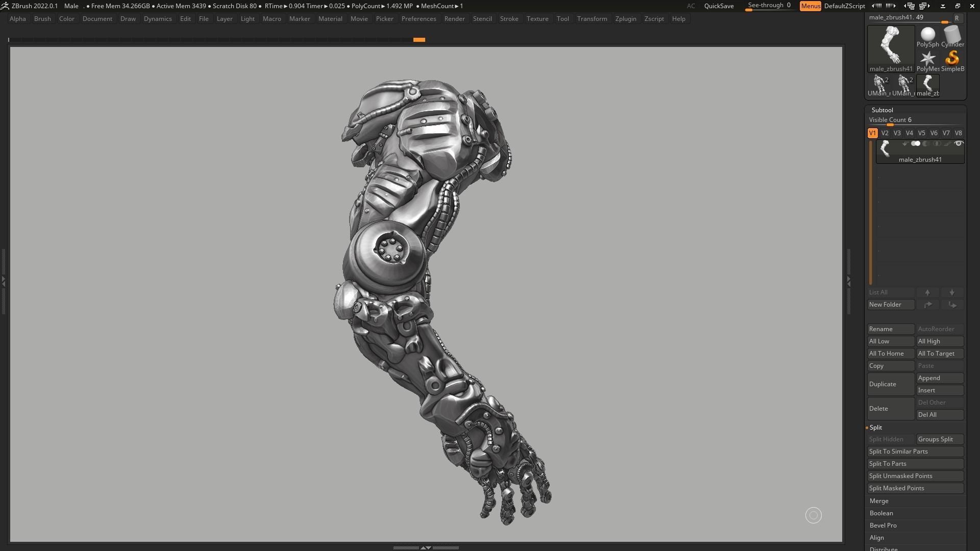
Task: Toggle the subtool subtraction boolean mode icon
Action: point(926,144)
